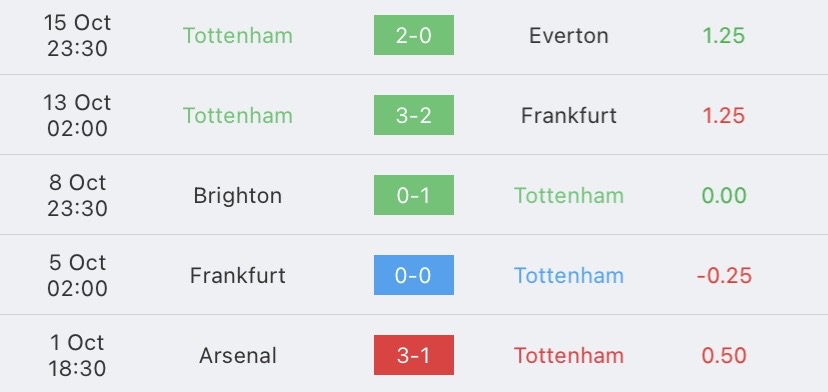This screenshot has width=828, height=392.
Task: Click the 3-2 score badge against Frankfurt
Action: [x=413, y=115]
